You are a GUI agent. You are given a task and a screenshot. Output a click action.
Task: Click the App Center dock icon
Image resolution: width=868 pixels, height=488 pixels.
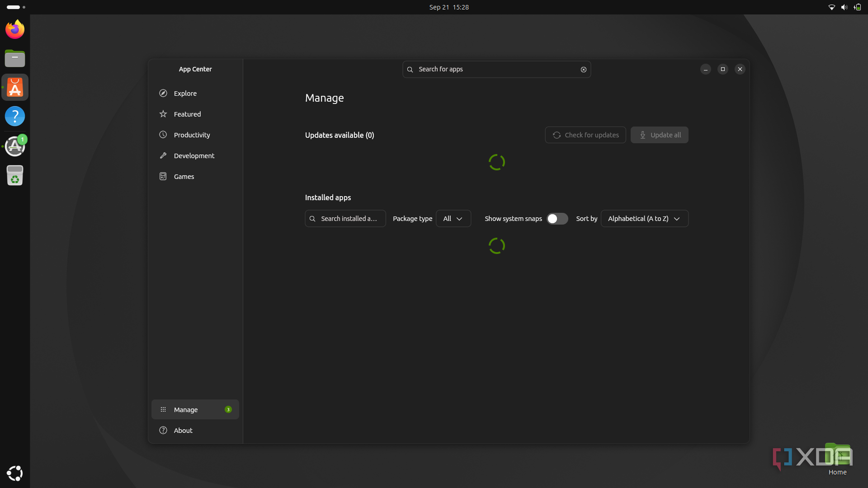click(x=15, y=87)
